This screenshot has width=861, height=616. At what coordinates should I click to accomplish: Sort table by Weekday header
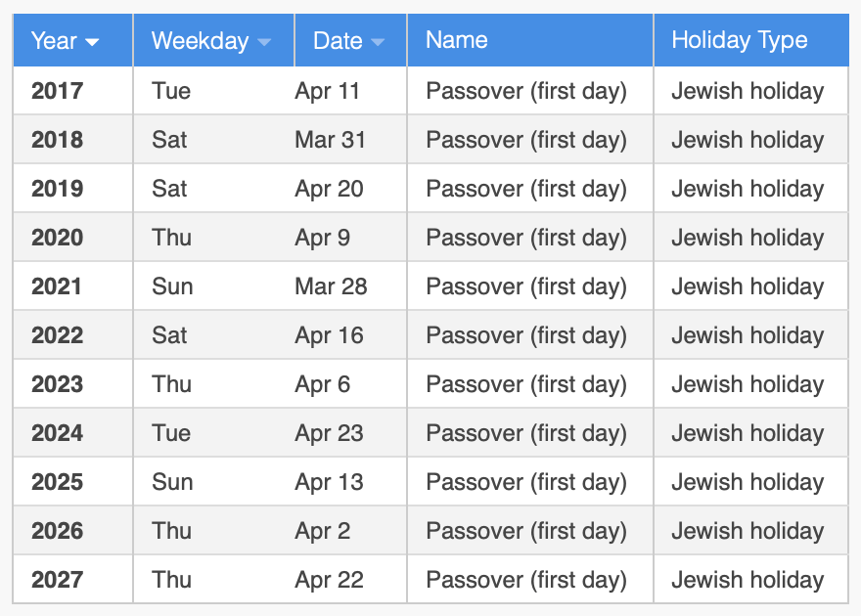(213, 41)
